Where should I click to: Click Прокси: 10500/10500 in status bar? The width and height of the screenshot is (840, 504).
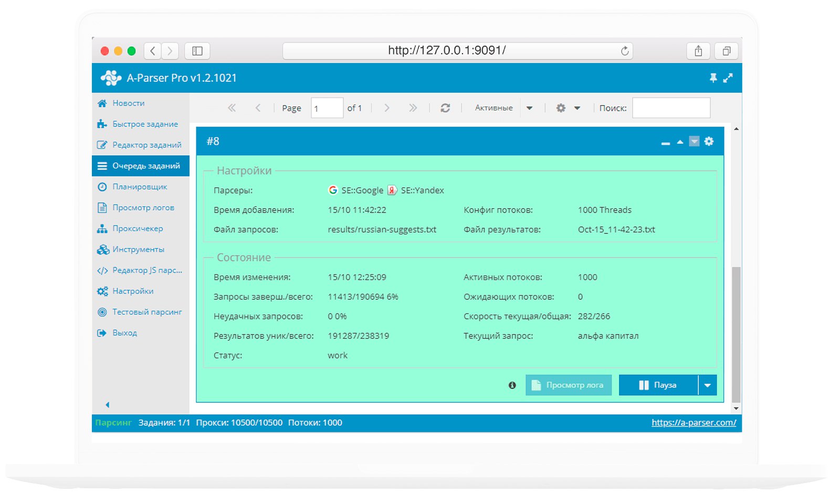coord(239,423)
